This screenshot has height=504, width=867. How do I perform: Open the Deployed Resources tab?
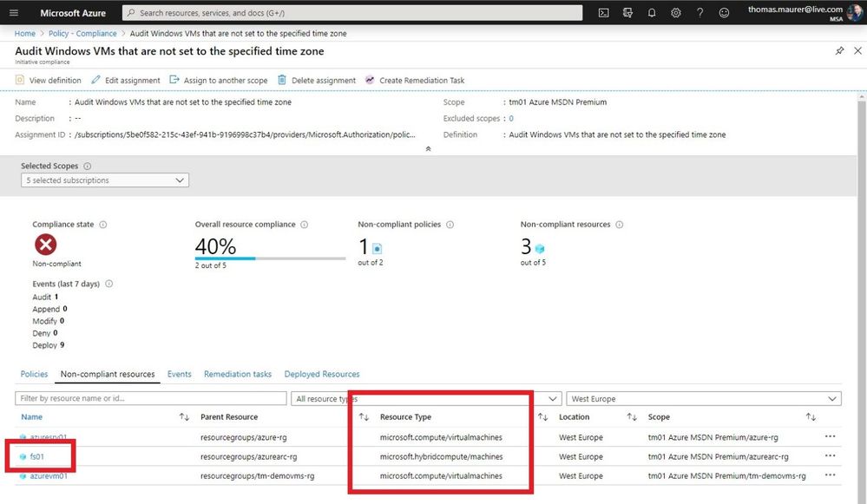point(322,374)
